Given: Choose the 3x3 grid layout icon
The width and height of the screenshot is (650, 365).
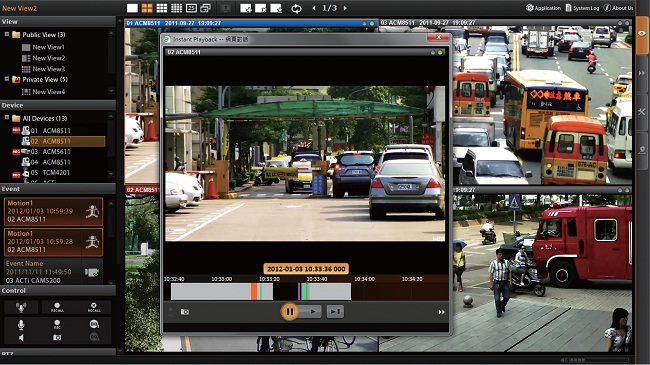Looking at the screenshot, I should [162, 8].
